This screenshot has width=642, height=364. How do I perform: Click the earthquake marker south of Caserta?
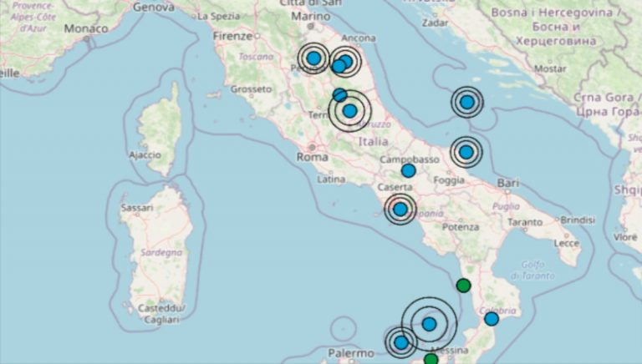tap(400, 209)
